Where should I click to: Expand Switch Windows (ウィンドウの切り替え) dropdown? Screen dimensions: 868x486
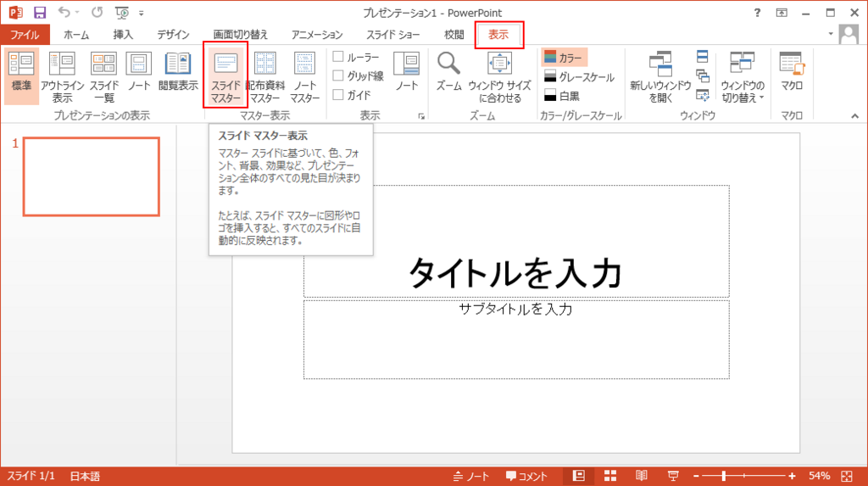(742, 76)
